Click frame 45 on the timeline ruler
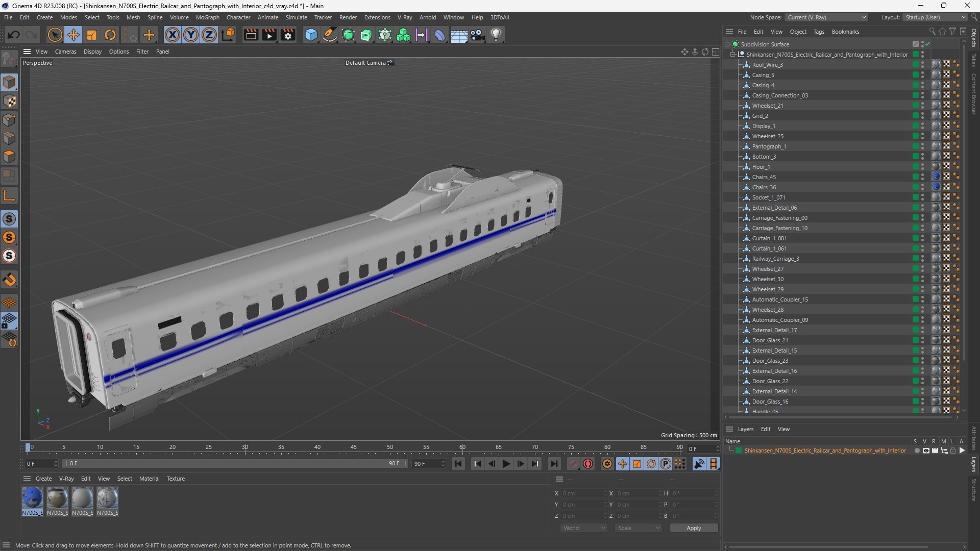This screenshot has width=980, height=551. pyautogui.click(x=353, y=447)
